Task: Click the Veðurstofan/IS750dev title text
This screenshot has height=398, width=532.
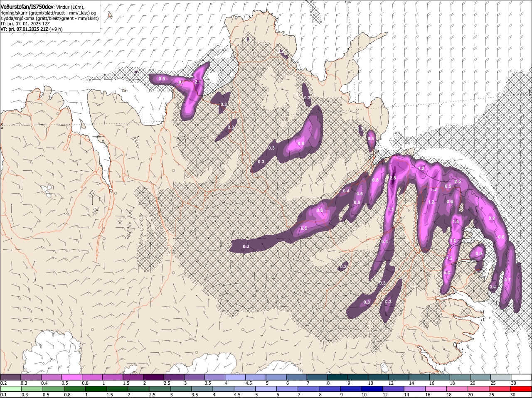Action: coord(27,7)
